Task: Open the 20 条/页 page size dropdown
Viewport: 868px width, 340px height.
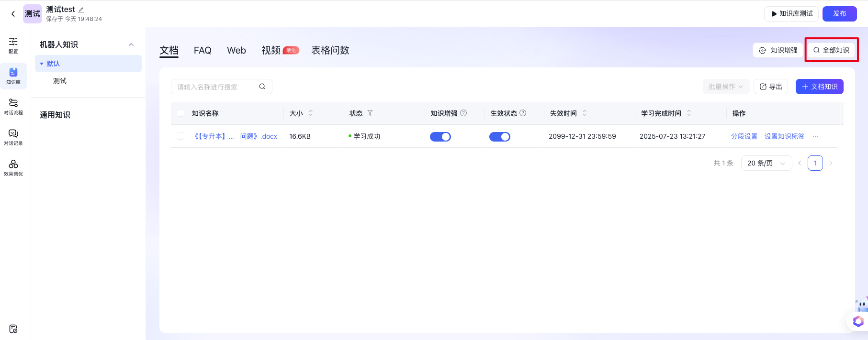Action: tap(766, 163)
